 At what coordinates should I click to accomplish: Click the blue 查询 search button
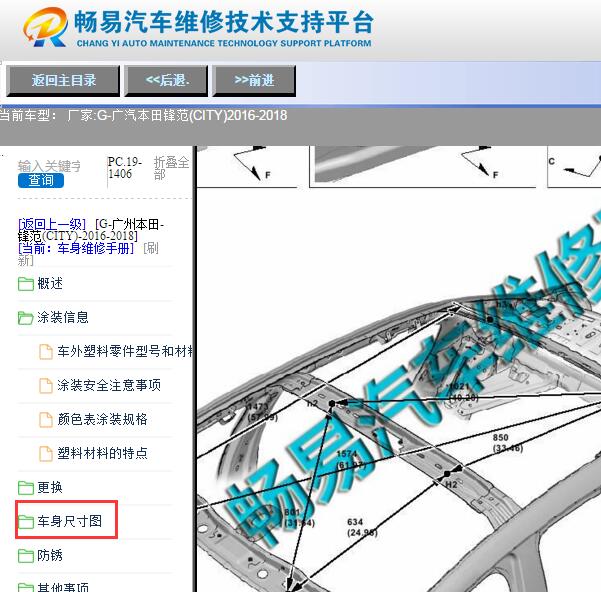coord(41,180)
